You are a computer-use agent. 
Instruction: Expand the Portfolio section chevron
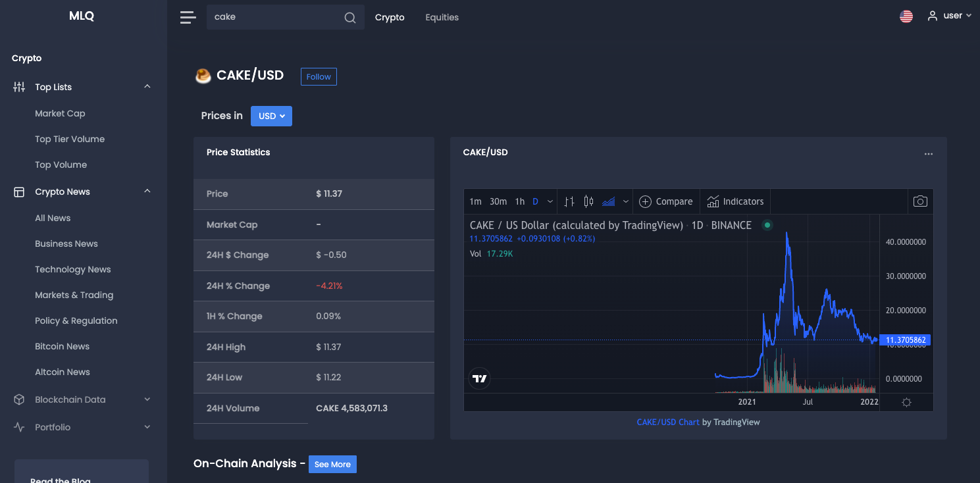tap(147, 427)
